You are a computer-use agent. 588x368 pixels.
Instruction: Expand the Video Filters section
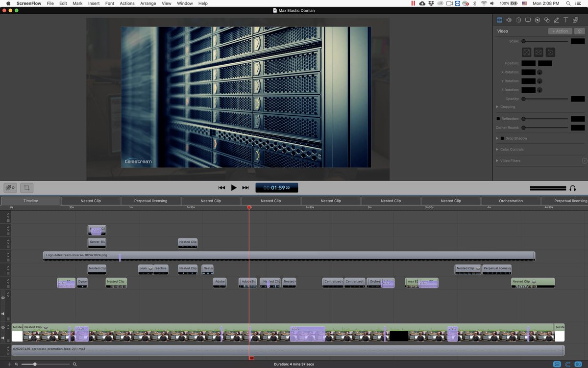click(497, 160)
